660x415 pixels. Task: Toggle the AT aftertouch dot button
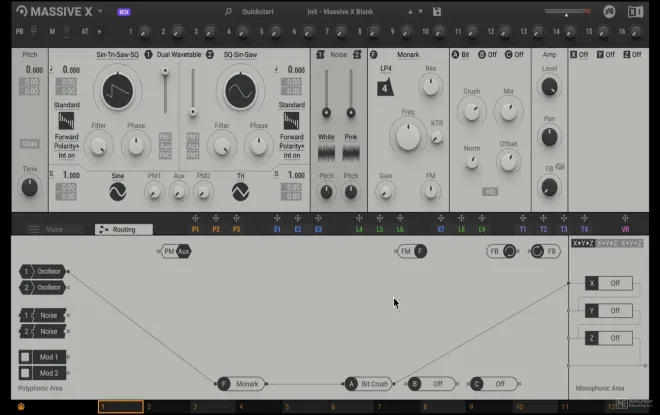tap(99, 32)
